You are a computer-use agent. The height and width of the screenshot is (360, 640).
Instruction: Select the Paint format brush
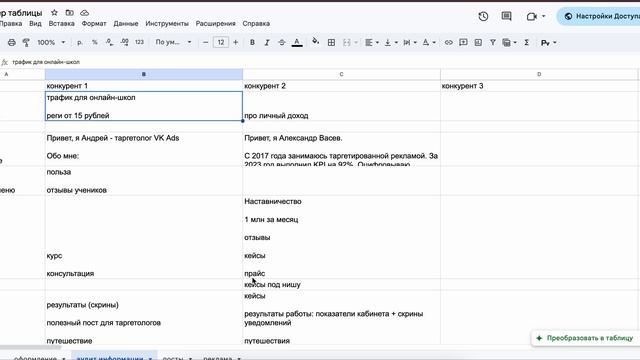(26, 42)
